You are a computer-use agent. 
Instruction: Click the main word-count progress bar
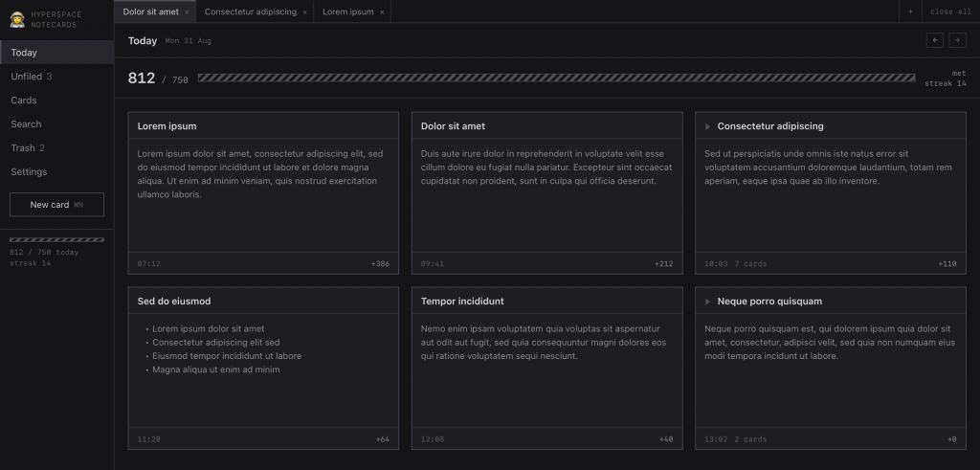(x=556, y=78)
